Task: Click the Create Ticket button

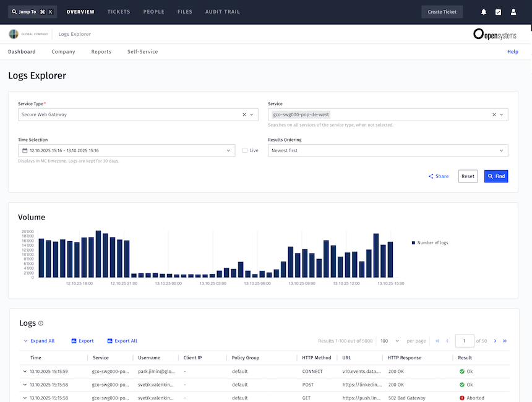Action: [x=442, y=11]
